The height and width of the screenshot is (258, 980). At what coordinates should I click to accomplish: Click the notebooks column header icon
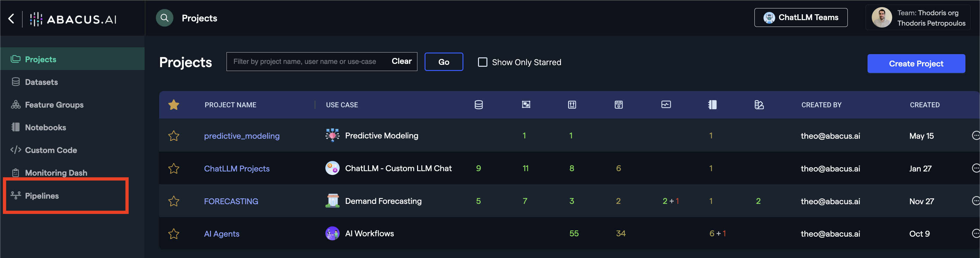point(712,105)
